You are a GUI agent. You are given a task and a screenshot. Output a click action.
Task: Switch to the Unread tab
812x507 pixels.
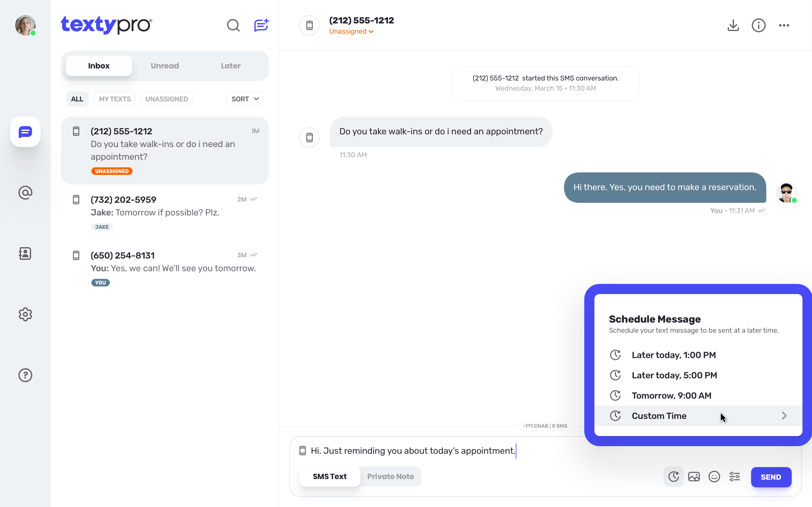click(165, 66)
